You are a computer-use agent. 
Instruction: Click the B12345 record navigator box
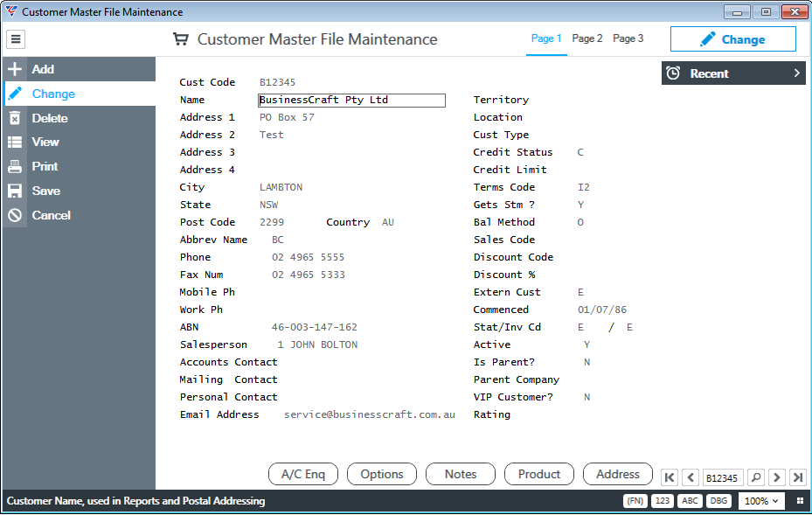[722, 477]
